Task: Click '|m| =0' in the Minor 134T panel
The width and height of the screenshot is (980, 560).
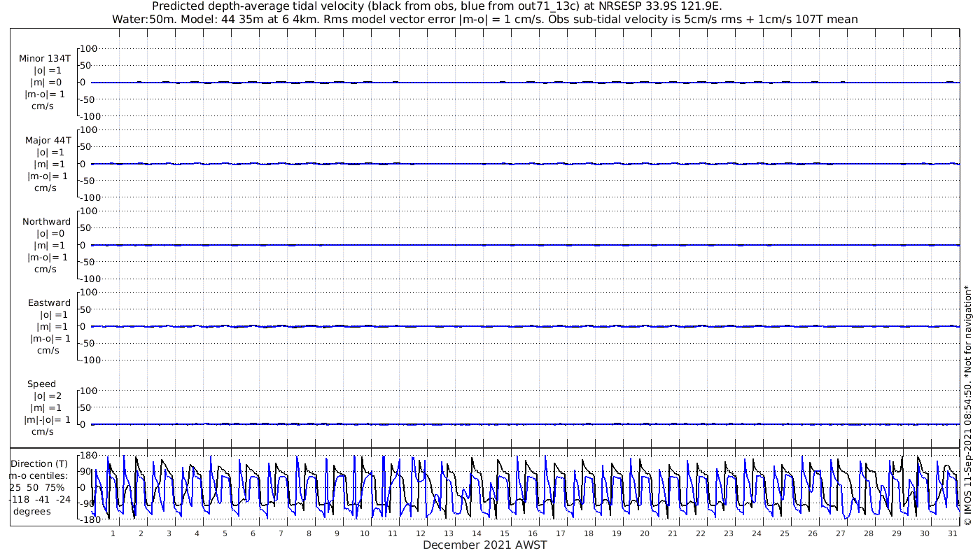Action: pyautogui.click(x=46, y=82)
